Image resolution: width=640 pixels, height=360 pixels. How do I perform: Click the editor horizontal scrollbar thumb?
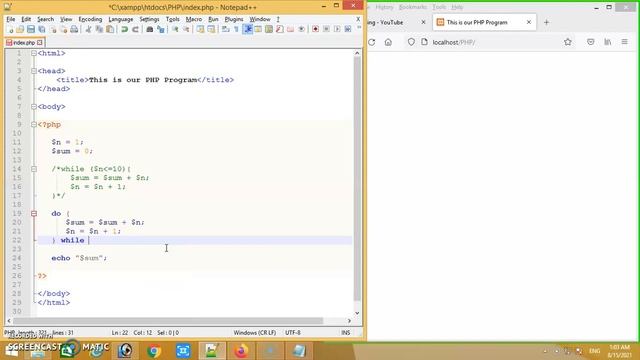click(x=168, y=321)
